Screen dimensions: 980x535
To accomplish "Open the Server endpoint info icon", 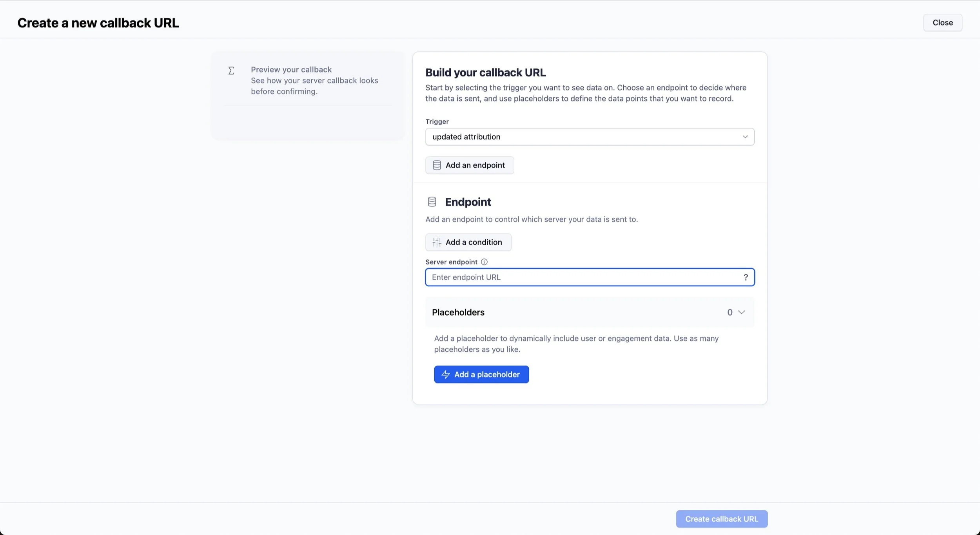I will tap(484, 262).
